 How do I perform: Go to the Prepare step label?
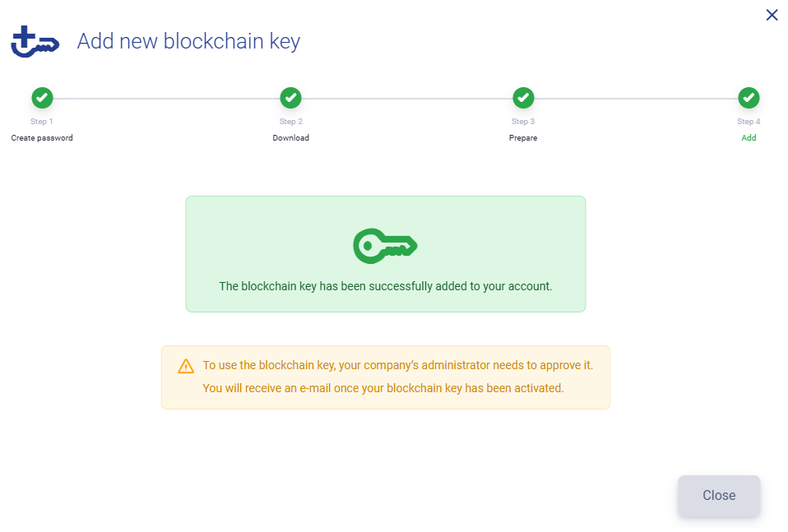tap(523, 137)
